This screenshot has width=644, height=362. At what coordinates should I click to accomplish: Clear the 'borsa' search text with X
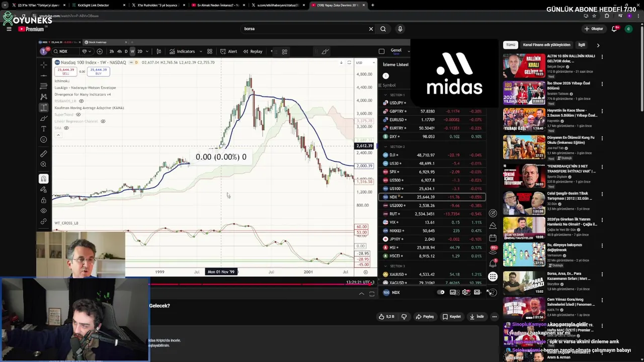click(x=371, y=29)
